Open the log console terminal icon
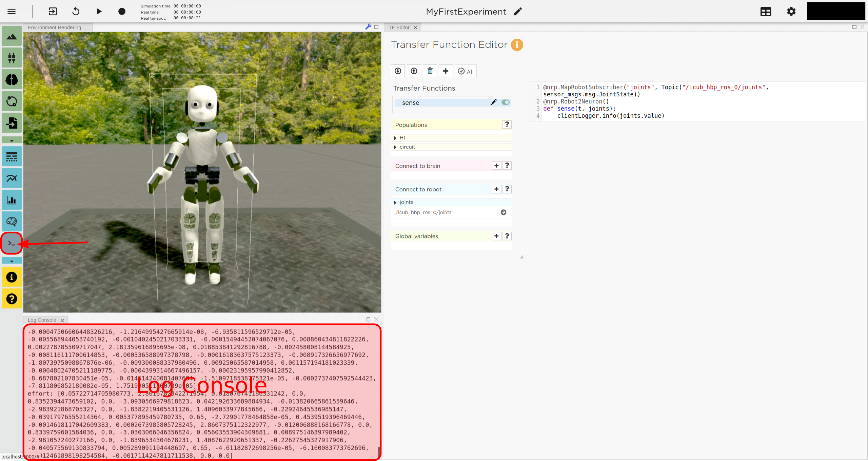Screen dimensions: 868x461 point(12,243)
